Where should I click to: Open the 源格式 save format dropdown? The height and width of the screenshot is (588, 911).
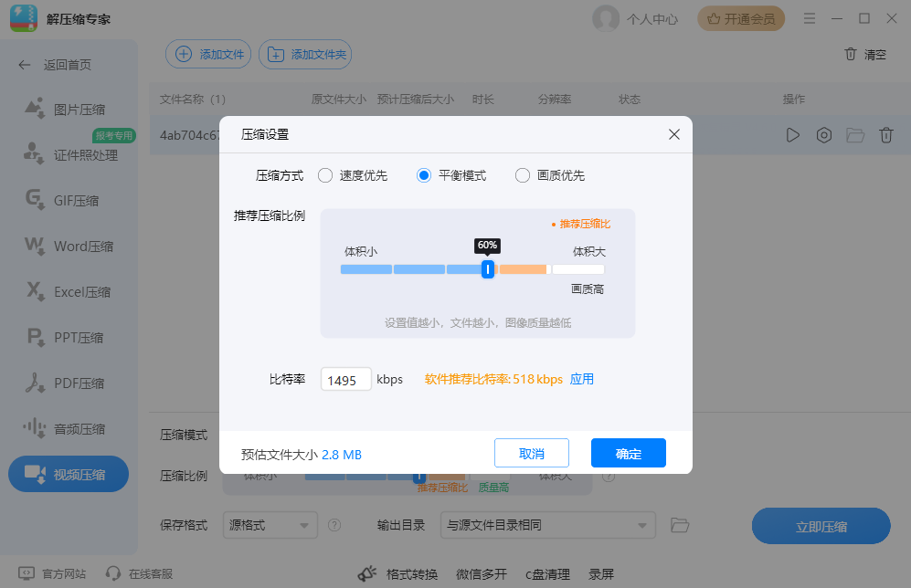tap(270, 525)
